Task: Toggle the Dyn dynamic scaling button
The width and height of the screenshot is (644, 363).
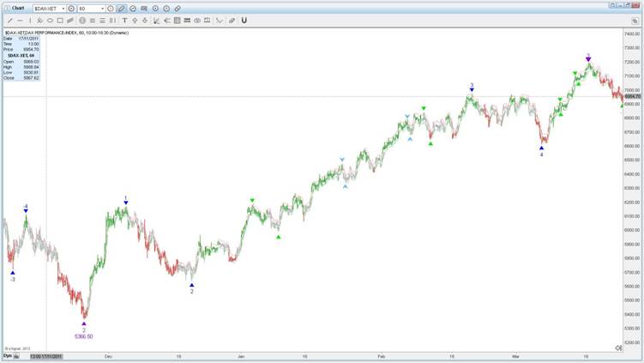Action: (8, 355)
